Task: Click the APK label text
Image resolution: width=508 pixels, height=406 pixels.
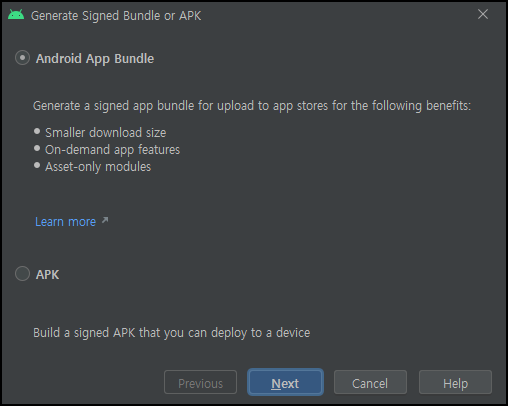Action: coord(48,275)
